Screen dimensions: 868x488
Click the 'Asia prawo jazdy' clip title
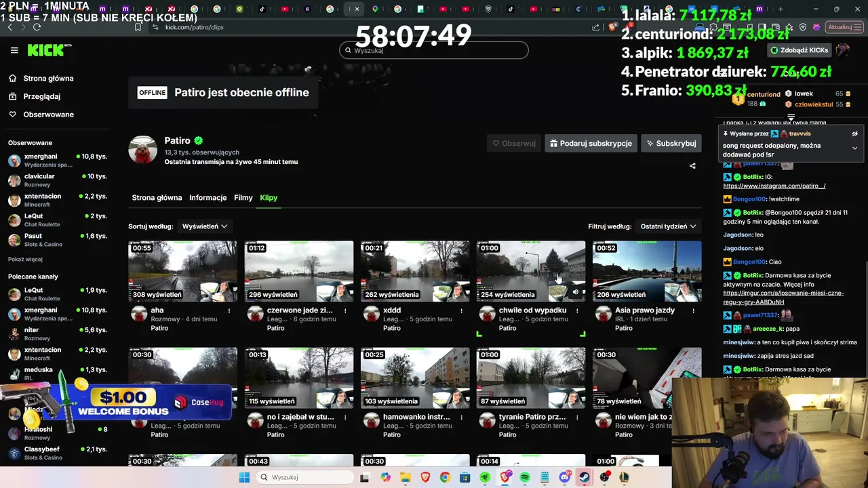(x=644, y=310)
